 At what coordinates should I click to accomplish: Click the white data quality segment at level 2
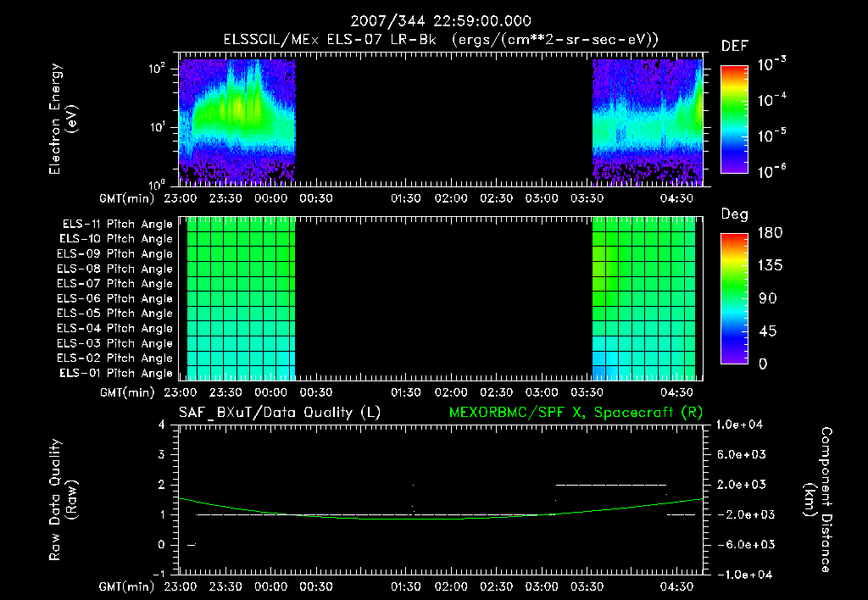pos(610,485)
